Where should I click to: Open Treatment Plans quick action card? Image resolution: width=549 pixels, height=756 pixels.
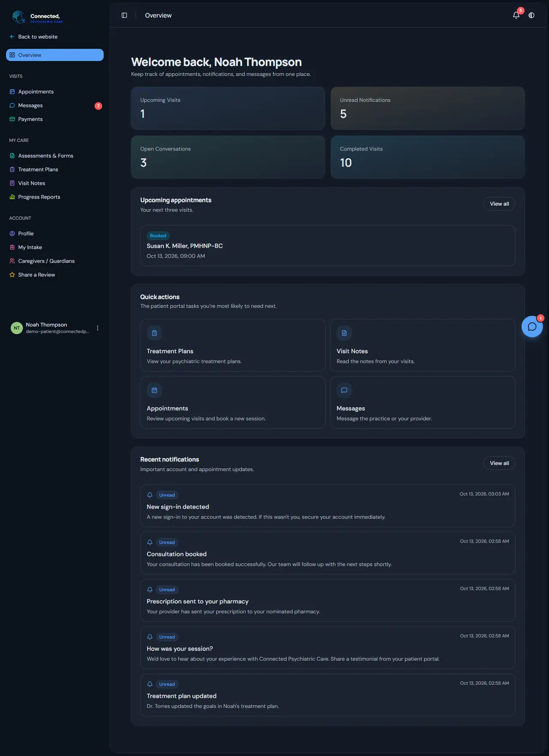[233, 345]
